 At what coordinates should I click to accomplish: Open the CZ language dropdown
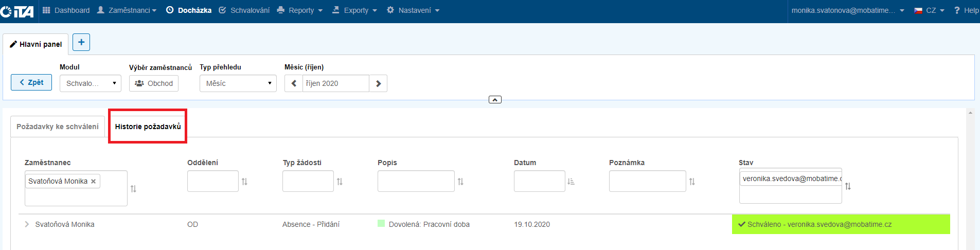(930, 10)
